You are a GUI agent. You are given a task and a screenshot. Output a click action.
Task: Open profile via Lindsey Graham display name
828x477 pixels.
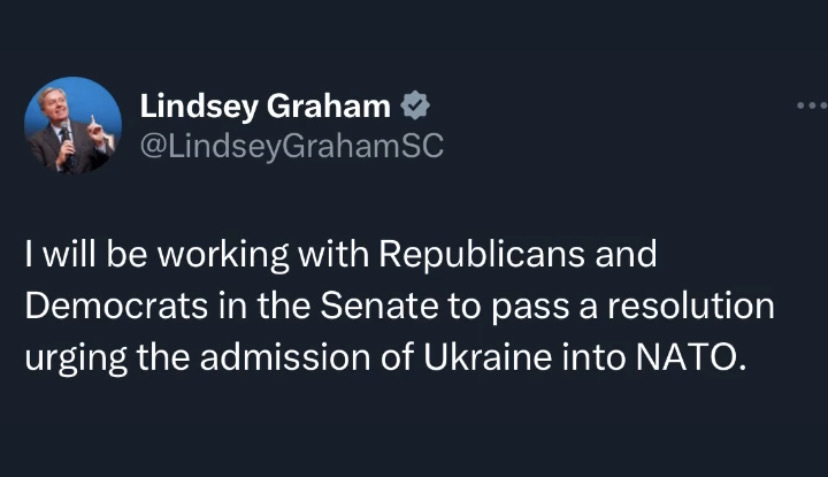pyautogui.click(x=265, y=106)
